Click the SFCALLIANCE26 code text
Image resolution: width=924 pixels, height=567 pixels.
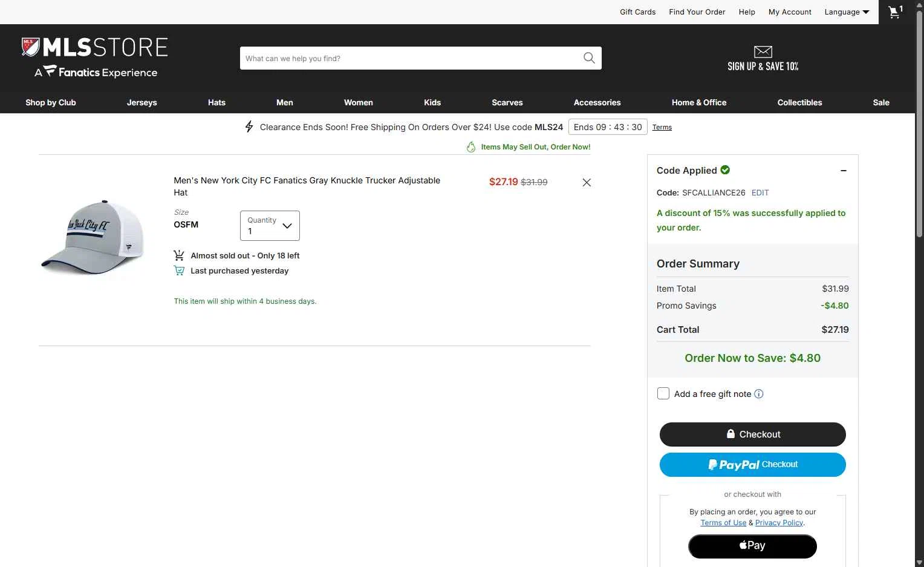click(x=714, y=192)
